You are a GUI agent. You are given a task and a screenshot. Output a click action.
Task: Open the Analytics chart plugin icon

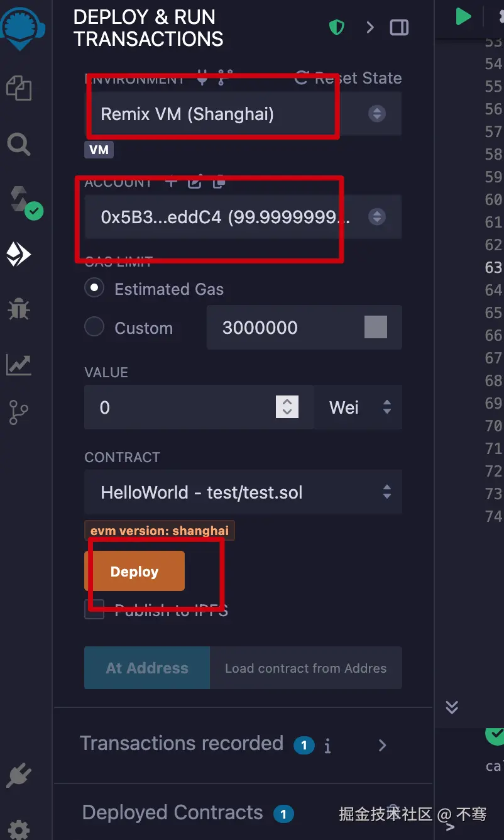[19, 364]
